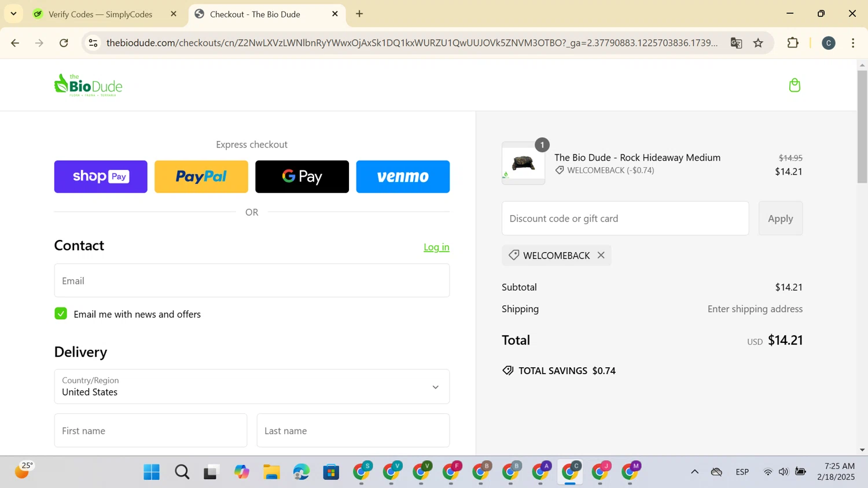Close the Checkout - The Bio Dude tab
The image size is (868, 488).
coord(335,14)
